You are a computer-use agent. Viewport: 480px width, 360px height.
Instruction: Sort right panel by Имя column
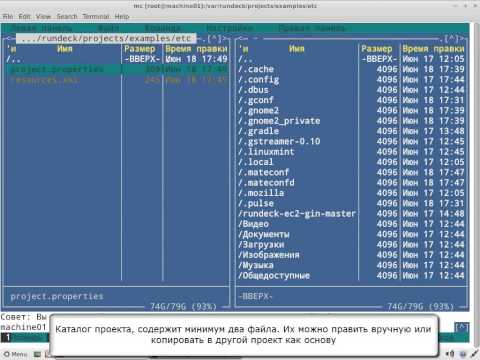pos(297,49)
